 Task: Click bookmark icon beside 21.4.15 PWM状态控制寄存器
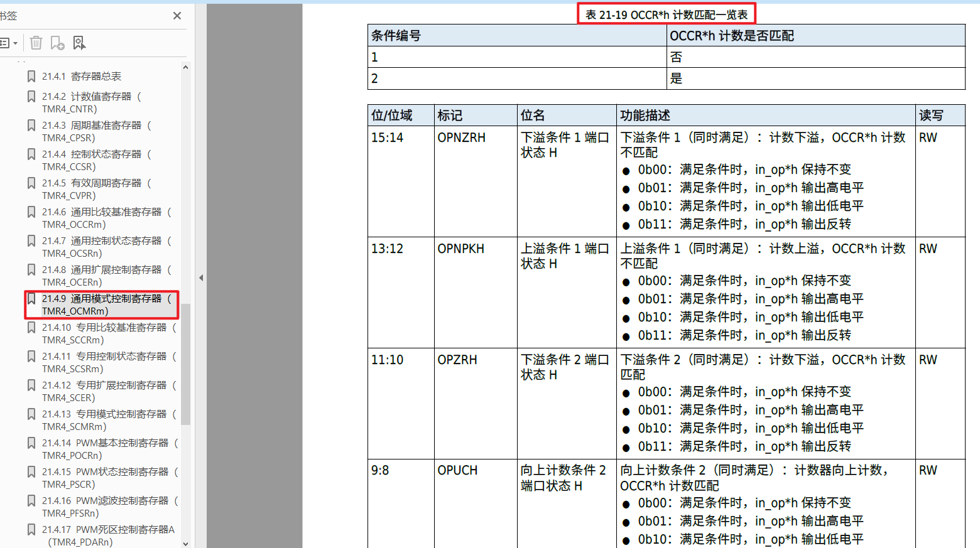[31, 471]
